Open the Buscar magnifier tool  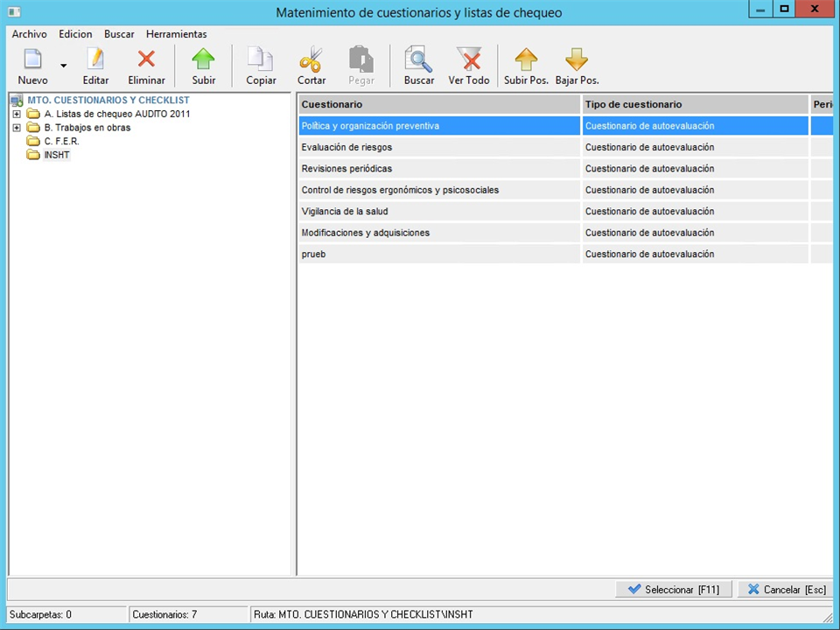(x=418, y=59)
